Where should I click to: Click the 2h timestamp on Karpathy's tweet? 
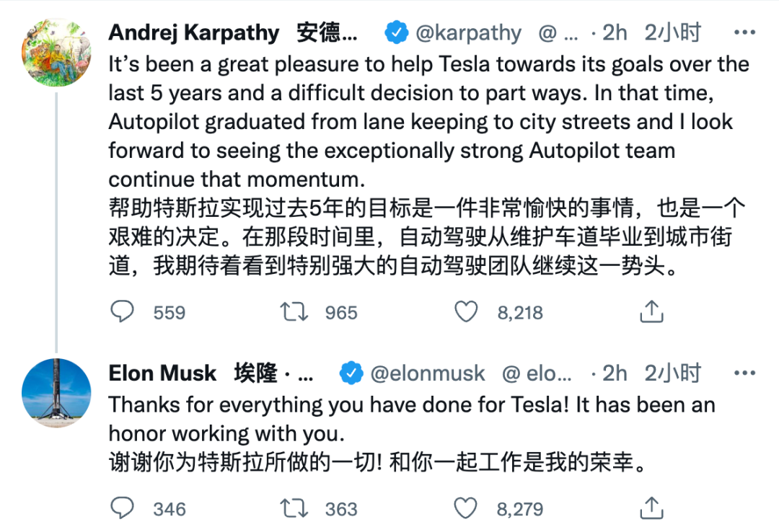[x=615, y=32]
